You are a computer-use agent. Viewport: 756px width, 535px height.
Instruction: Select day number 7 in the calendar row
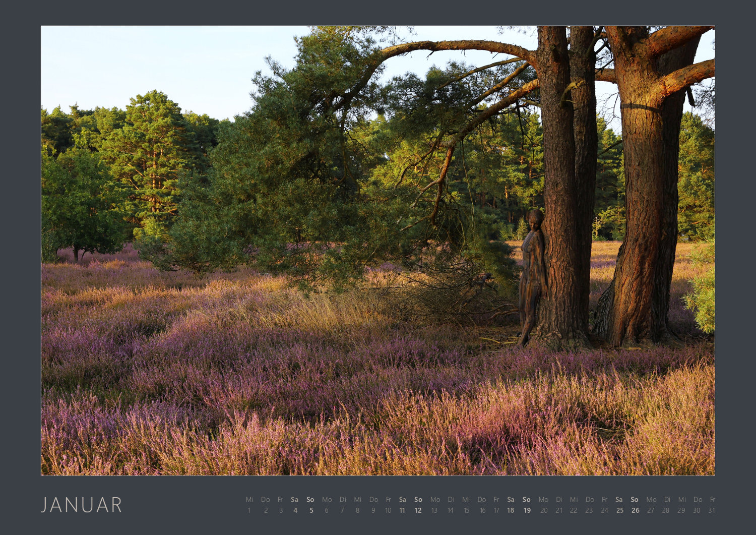(342, 510)
